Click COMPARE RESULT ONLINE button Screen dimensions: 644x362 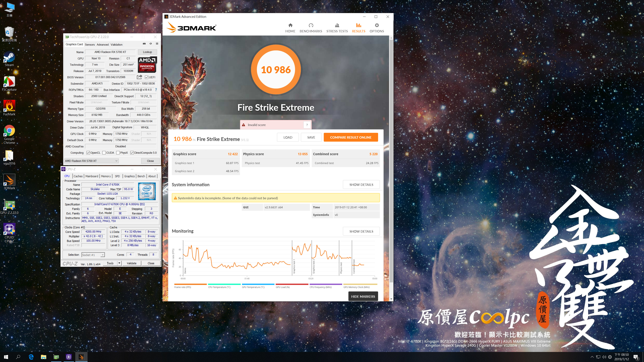coord(351,137)
